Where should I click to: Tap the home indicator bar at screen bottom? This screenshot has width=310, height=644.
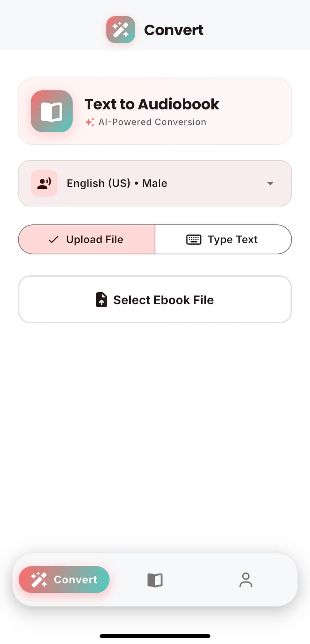click(155, 635)
